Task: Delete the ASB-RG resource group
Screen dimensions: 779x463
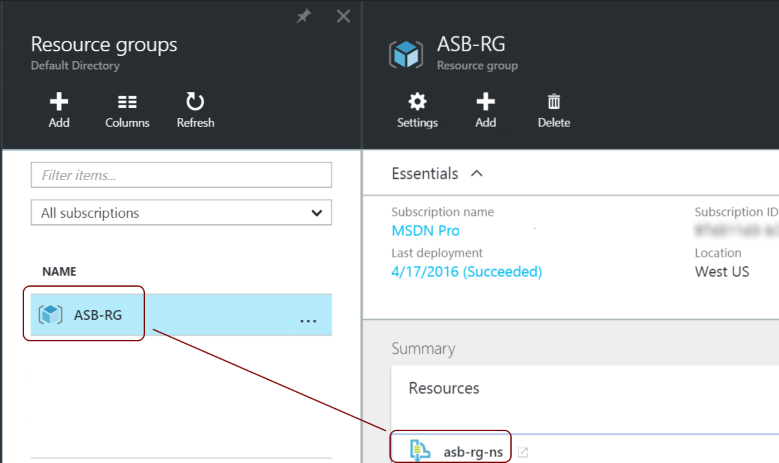Action: [x=553, y=110]
